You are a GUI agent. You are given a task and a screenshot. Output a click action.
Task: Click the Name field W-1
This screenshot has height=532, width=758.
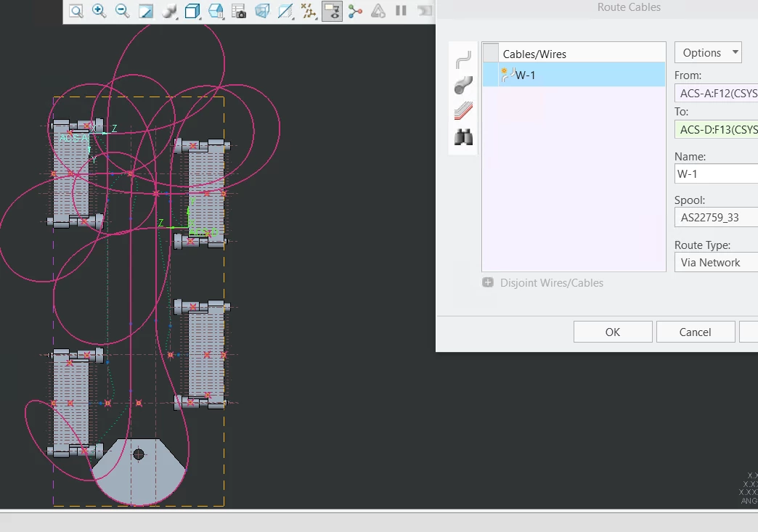pyautogui.click(x=717, y=174)
